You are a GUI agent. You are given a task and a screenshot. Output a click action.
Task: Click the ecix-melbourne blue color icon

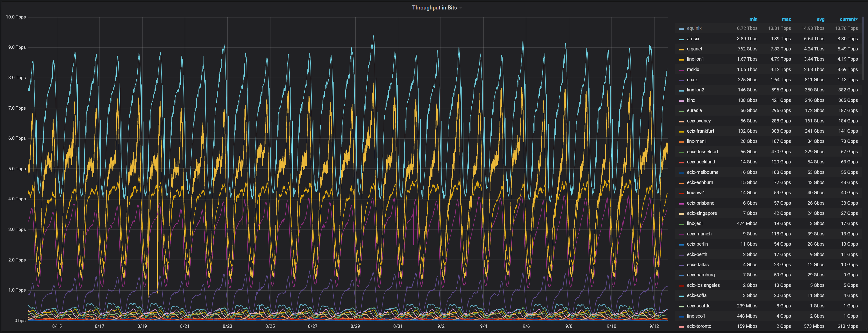click(x=681, y=173)
